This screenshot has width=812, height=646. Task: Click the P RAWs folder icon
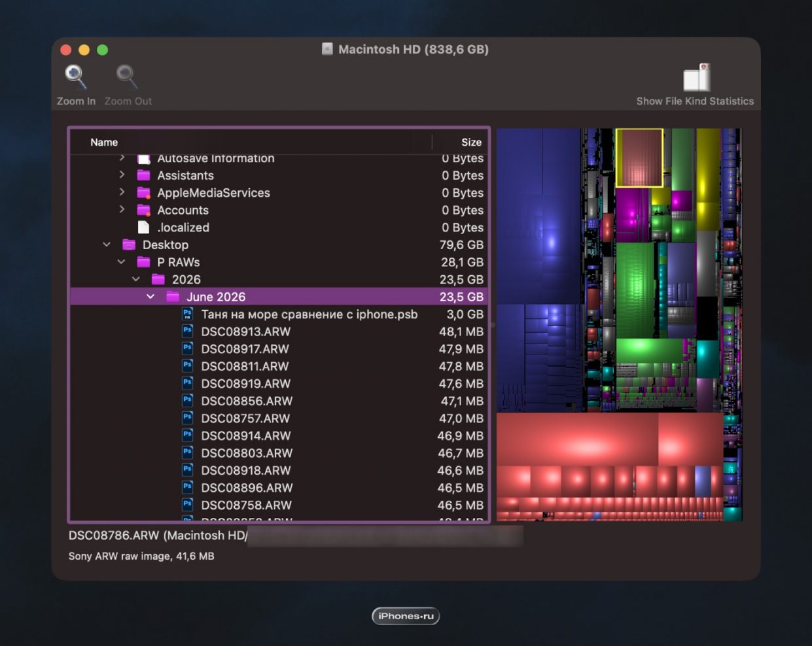click(x=143, y=262)
